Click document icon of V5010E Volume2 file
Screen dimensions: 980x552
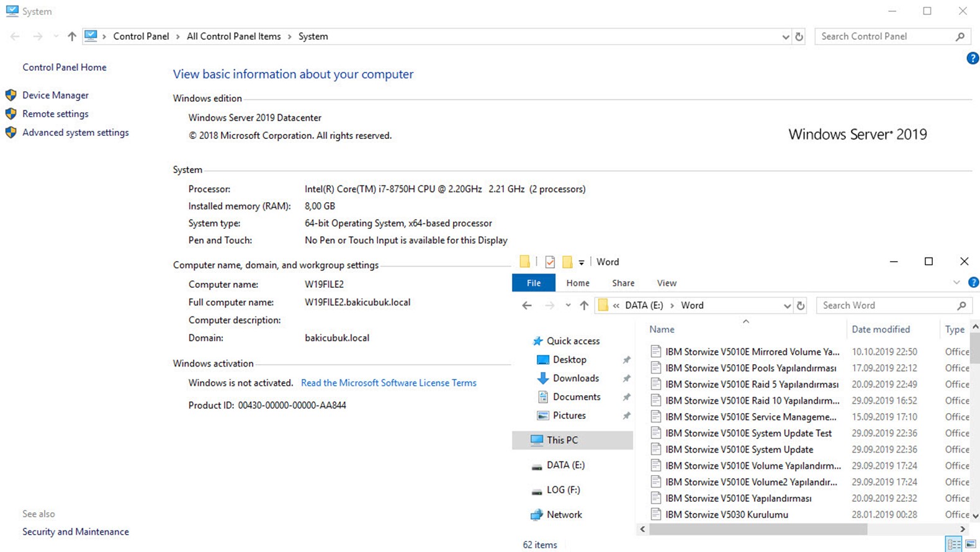pos(655,481)
